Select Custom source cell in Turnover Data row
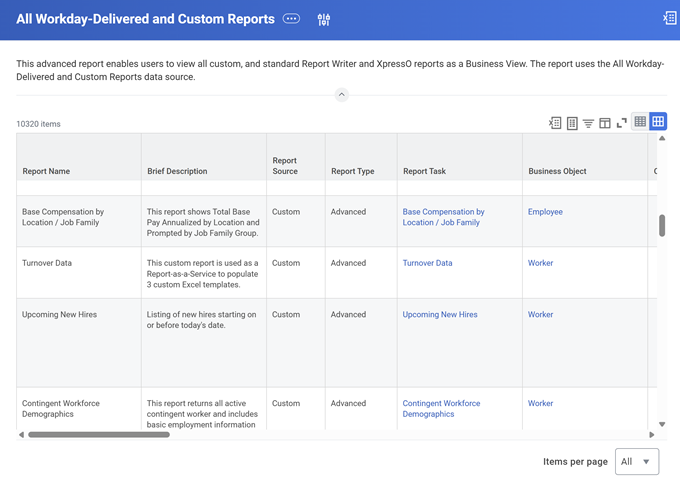The height and width of the screenshot is (480, 680). point(296,273)
